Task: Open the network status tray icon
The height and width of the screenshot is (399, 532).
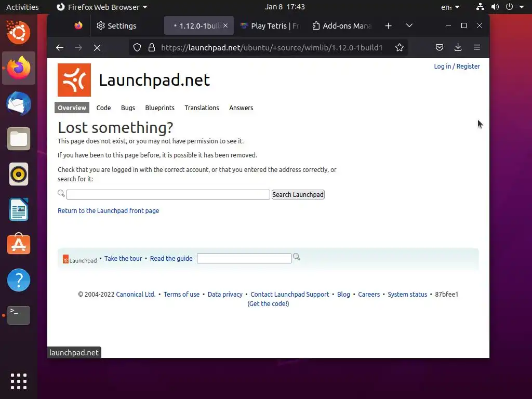Action: click(480, 7)
